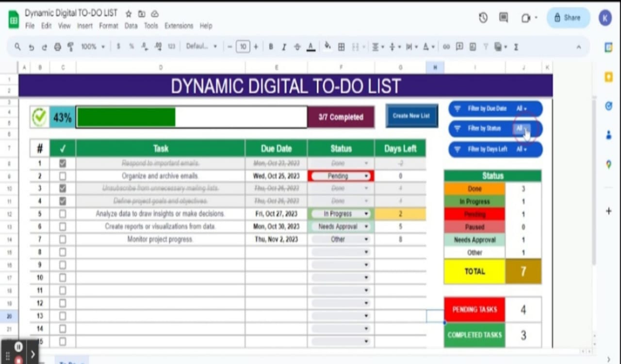Apply strikethrough formatting

(297, 47)
